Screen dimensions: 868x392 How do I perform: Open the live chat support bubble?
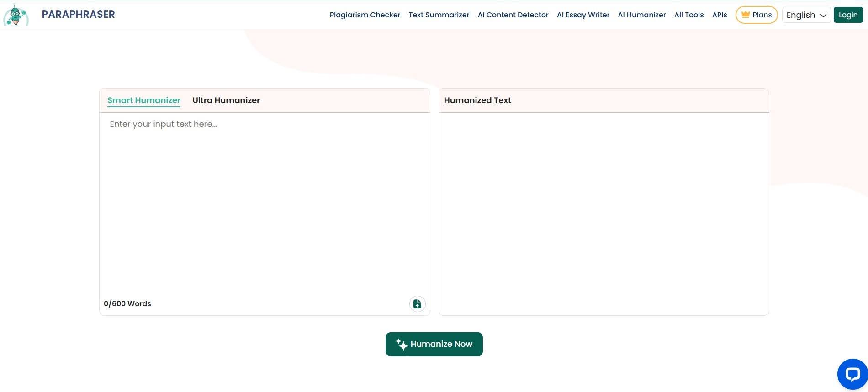852,374
